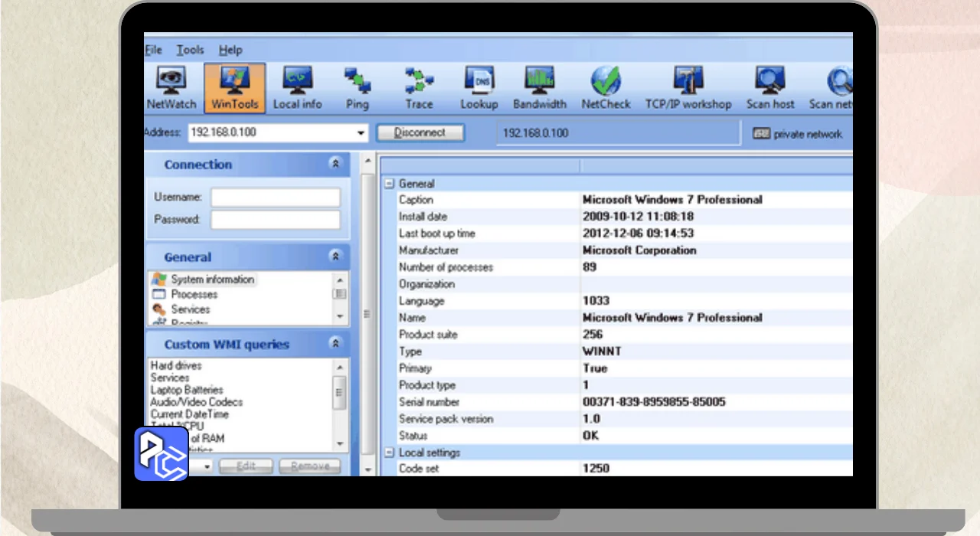This screenshot has height=536, width=980.
Task: Click the WINNT type value
Action: click(x=602, y=351)
